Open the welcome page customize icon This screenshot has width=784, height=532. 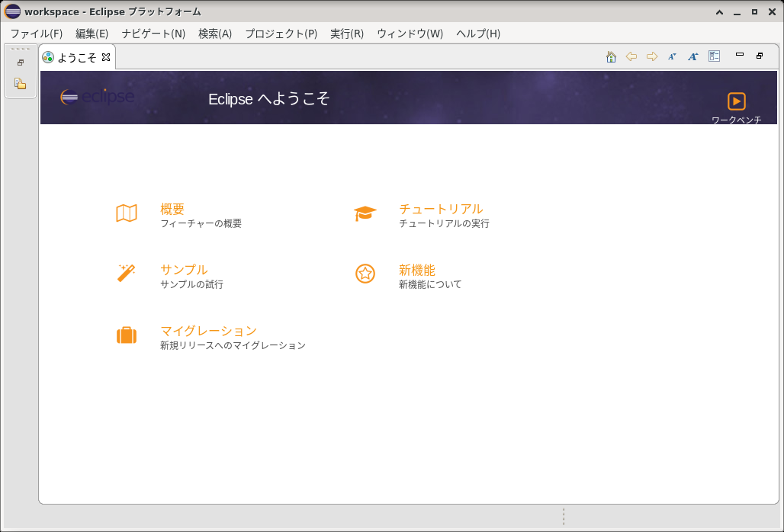click(714, 56)
